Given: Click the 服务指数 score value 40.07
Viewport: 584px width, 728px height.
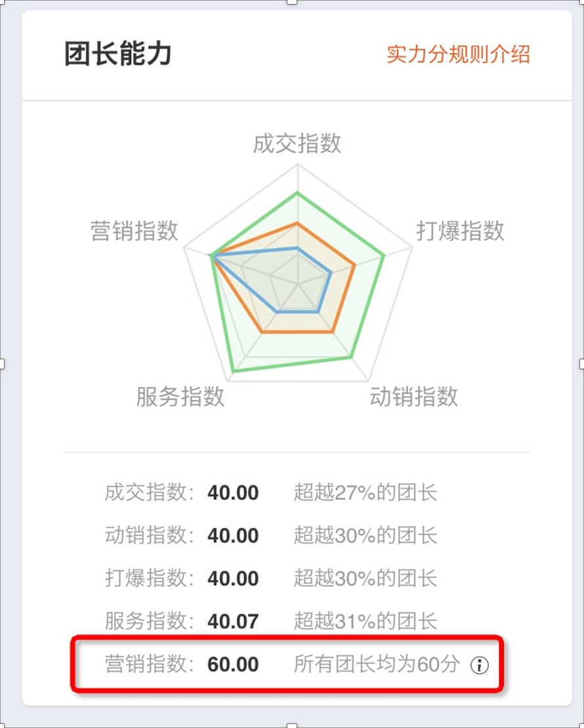Looking at the screenshot, I should point(233,620).
